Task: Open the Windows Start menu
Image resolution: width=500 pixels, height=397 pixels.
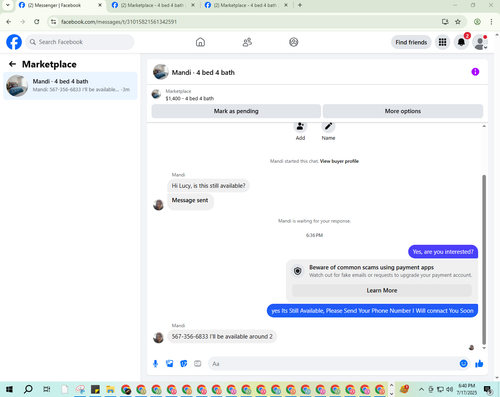Action: [x=9, y=389]
